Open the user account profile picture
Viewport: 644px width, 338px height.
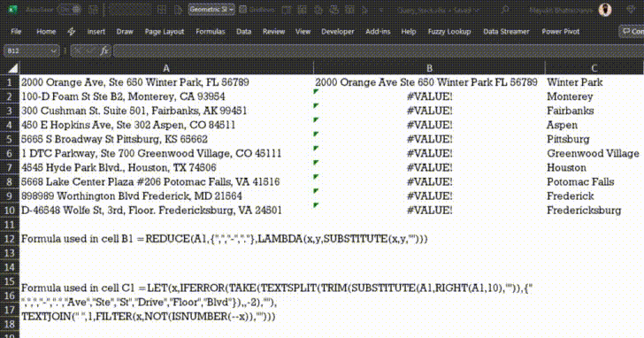(605, 10)
